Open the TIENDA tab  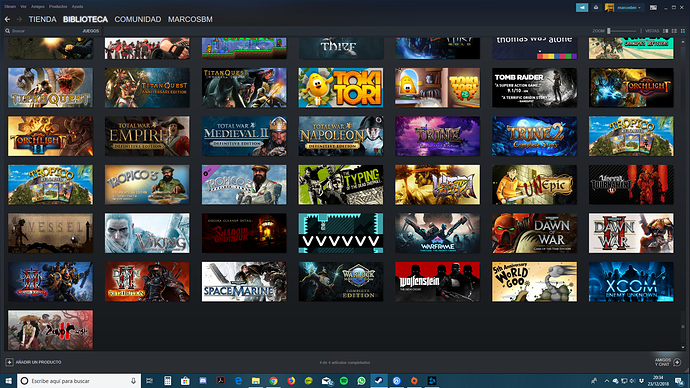43,19
